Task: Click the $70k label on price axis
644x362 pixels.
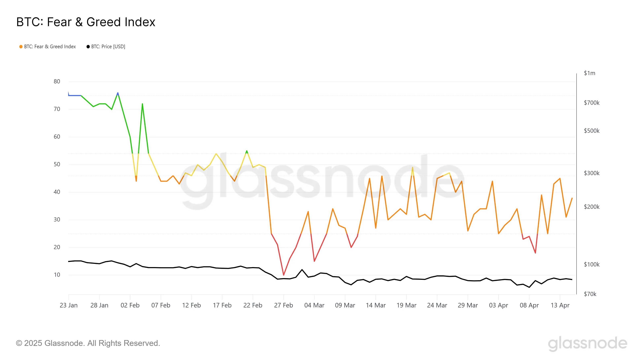Action: 590,294
